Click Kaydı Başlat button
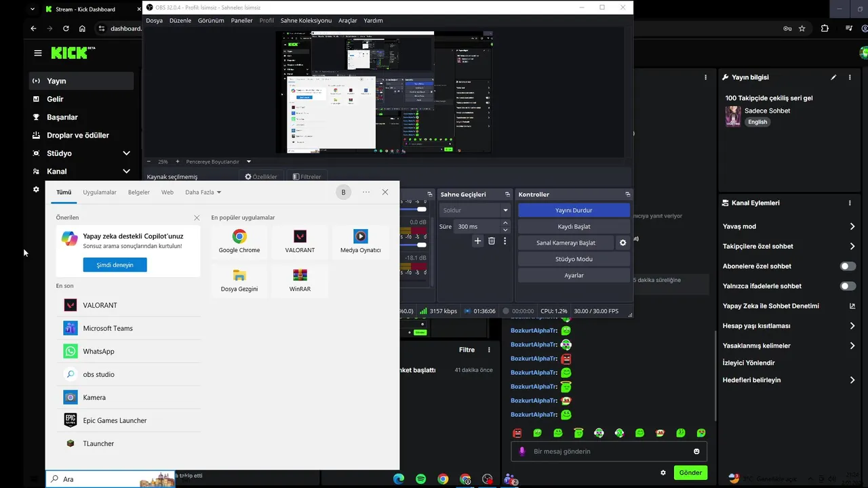 (x=574, y=226)
